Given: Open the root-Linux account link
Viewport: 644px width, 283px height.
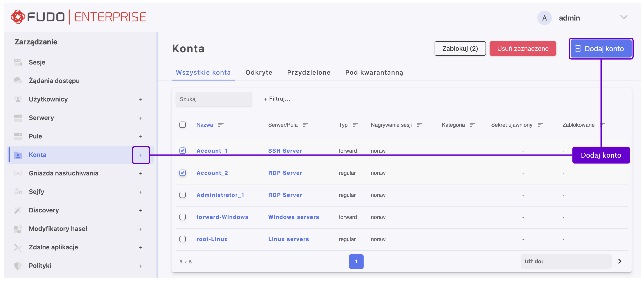Looking at the screenshot, I should tap(212, 239).
